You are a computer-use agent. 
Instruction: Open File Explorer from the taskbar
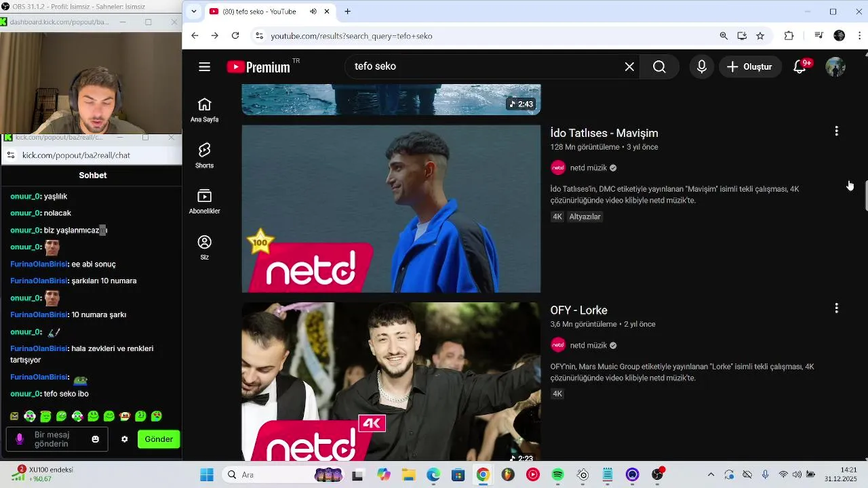pyautogui.click(x=408, y=474)
